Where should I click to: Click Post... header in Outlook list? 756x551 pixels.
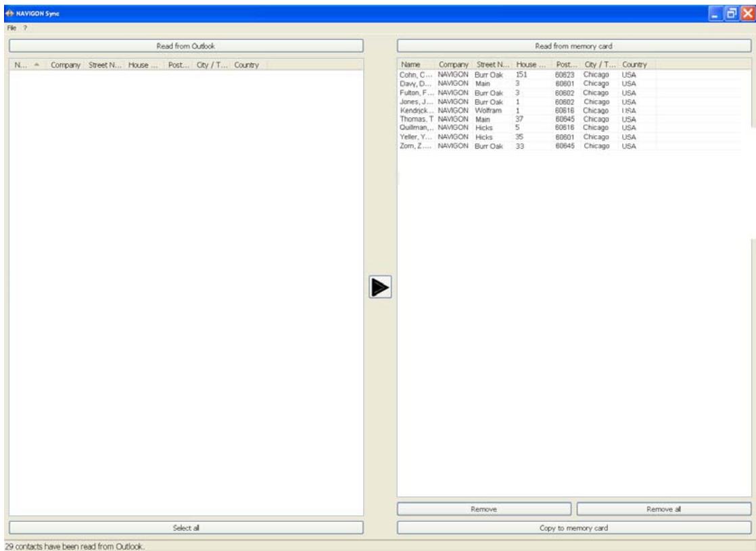pos(179,65)
